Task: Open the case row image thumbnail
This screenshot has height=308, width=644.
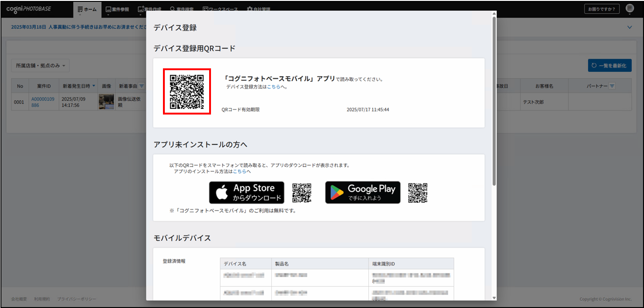Action: click(106, 102)
